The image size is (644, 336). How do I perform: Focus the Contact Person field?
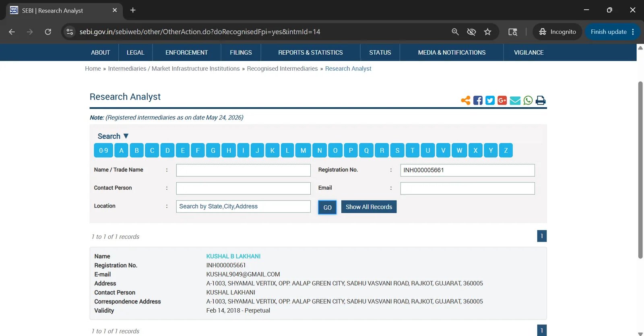coord(243,188)
